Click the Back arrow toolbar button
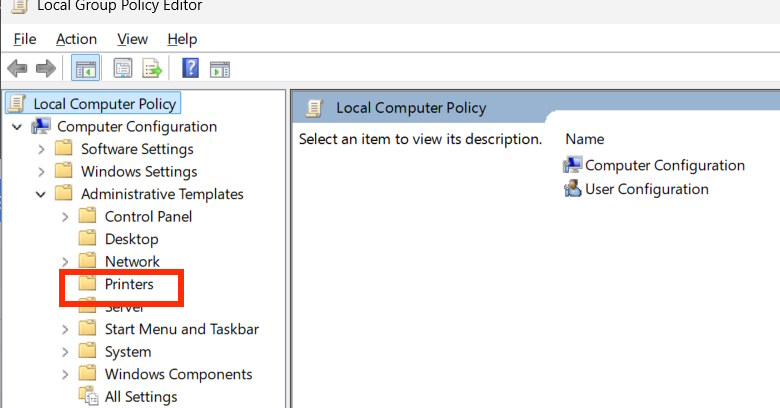Image resolution: width=780 pixels, height=408 pixels. click(x=17, y=68)
